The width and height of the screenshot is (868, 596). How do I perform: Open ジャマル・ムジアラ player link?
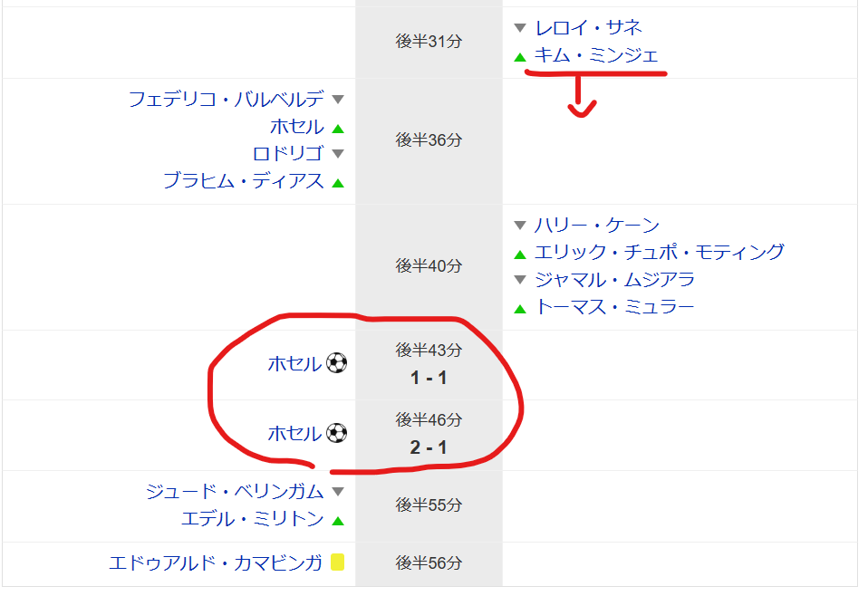pyautogui.click(x=615, y=280)
